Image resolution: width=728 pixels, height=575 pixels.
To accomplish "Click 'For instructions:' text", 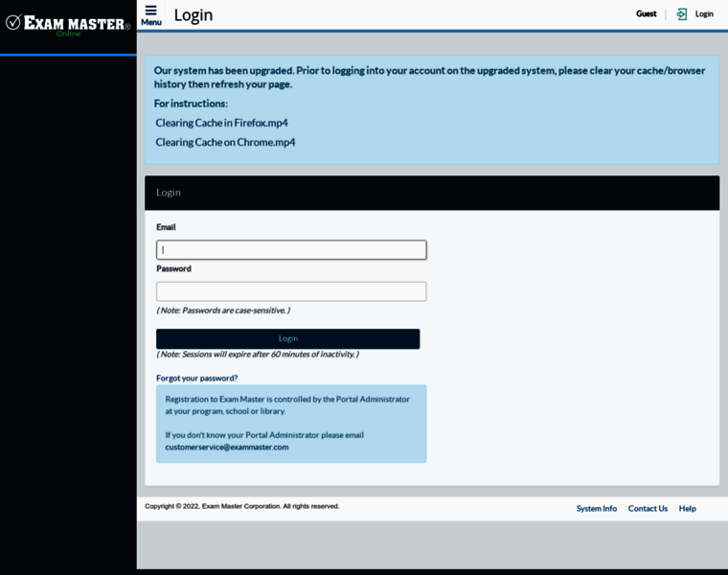I will (x=191, y=103).
